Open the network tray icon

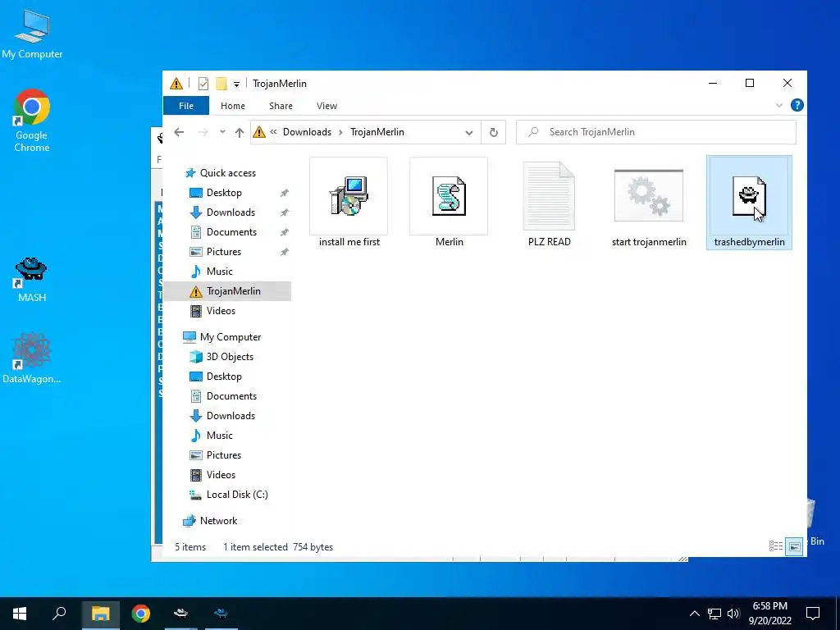714,614
